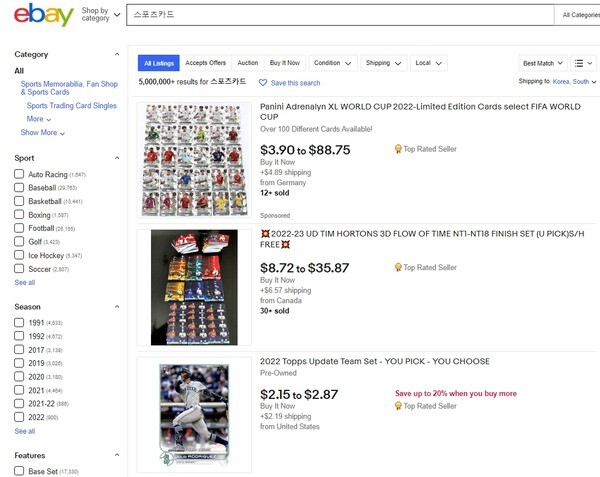Collapse the Season filter section chevron
The height and width of the screenshot is (477, 600).
pos(117,307)
